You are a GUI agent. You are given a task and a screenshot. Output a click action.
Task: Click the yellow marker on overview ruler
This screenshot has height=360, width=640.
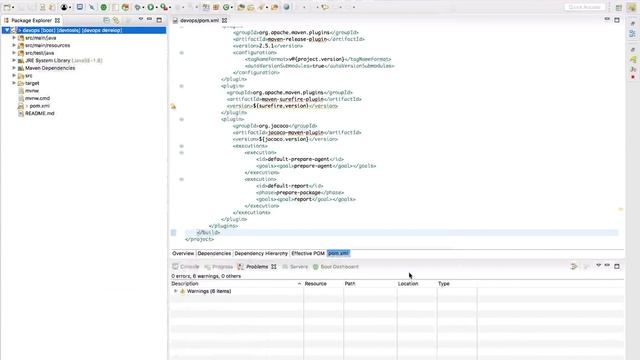(x=620, y=209)
